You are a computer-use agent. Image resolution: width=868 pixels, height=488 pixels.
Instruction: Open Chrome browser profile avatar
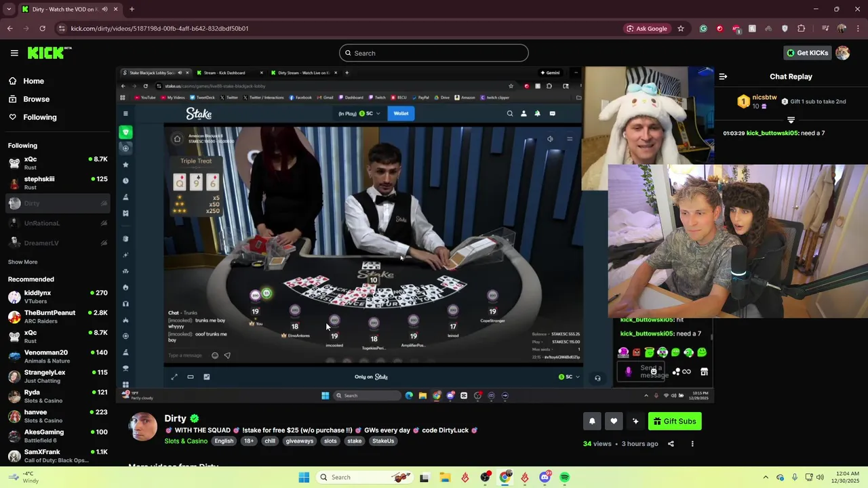tap(842, 28)
